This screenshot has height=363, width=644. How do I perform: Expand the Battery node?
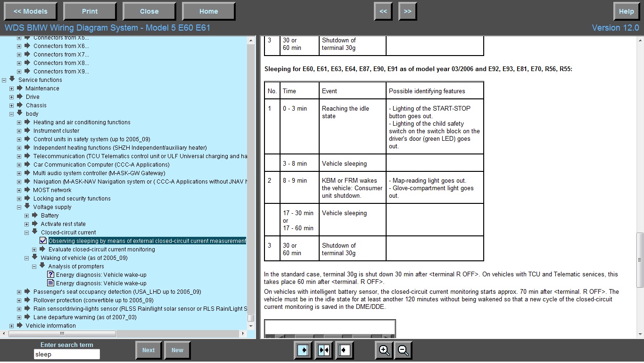pyautogui.click(x=27, y=216)
